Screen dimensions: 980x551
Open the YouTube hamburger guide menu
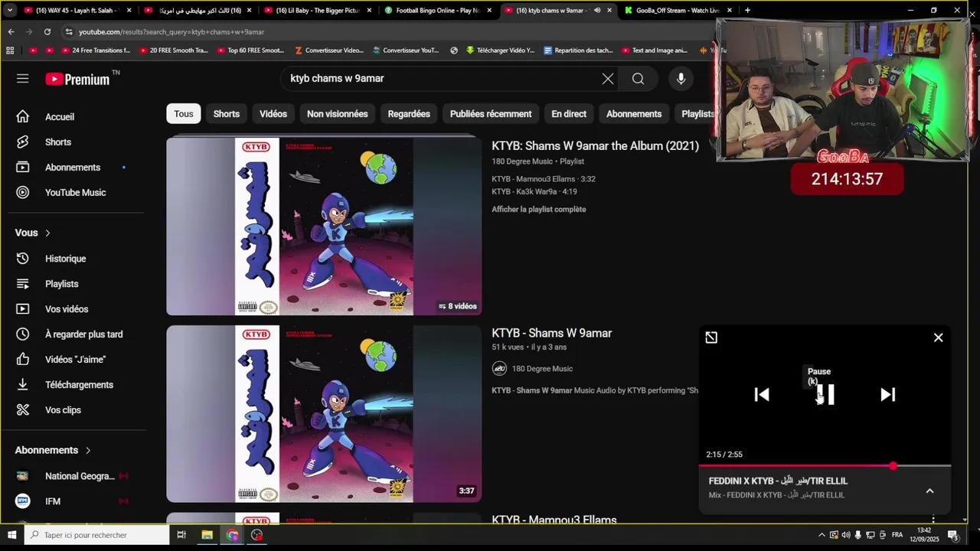(22, 79)
